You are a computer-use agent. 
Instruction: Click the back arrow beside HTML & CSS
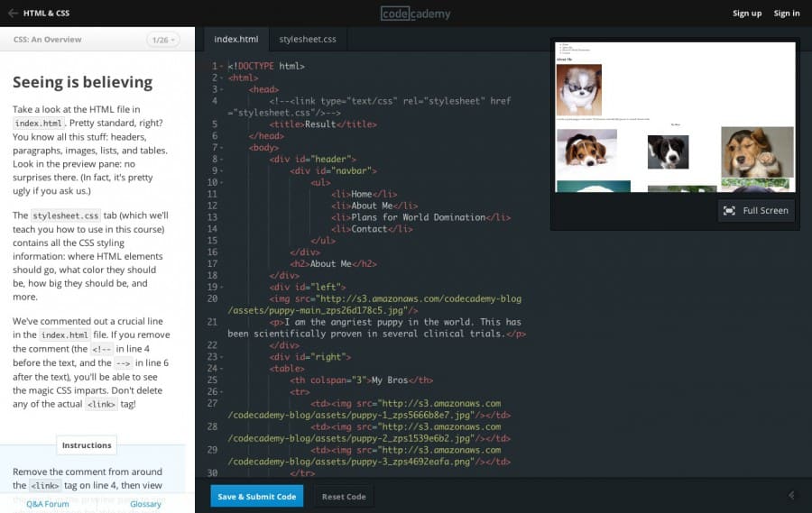click(x=13, y=14)
